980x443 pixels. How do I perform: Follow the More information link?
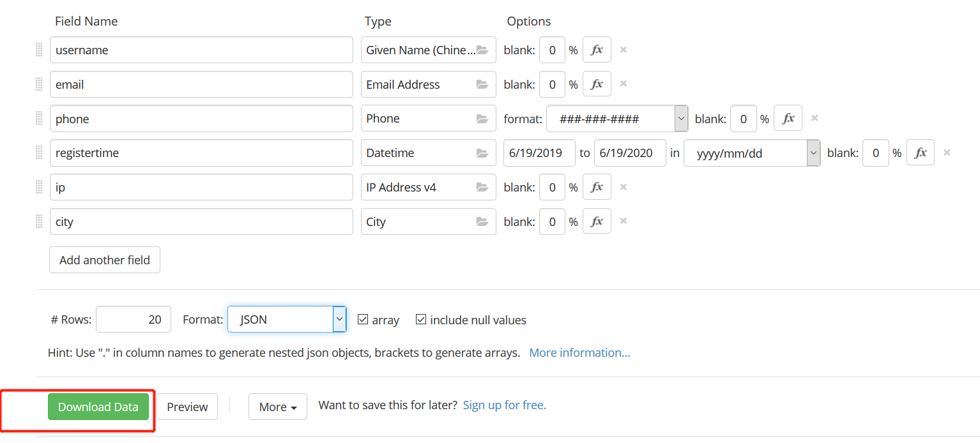pyautogui.click(x=579, y=353)
